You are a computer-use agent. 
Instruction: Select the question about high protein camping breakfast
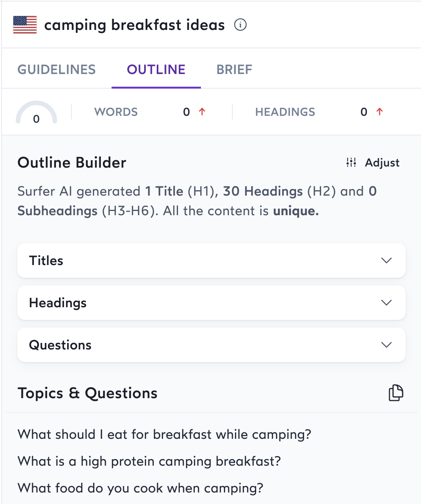point(149,461)
